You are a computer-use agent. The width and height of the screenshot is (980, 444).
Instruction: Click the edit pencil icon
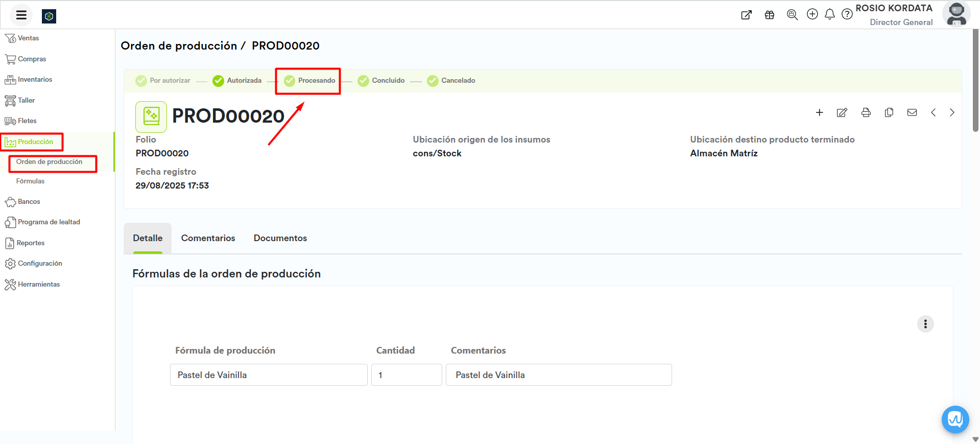[x=842, y=112]
